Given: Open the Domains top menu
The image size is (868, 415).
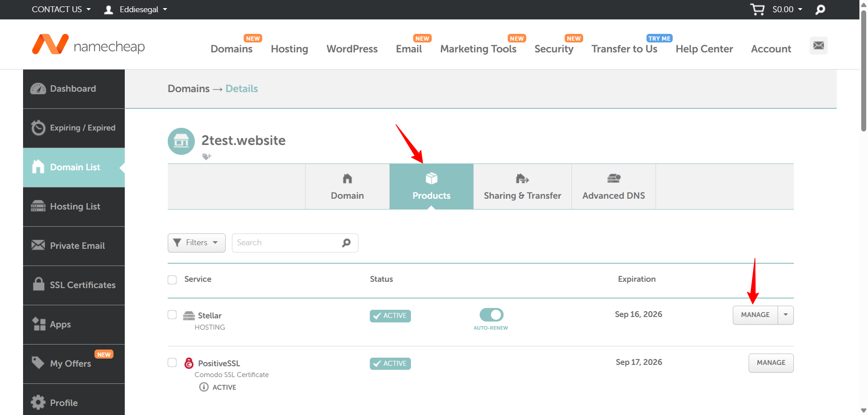Looking at the screenshot, I should tap(231, 49).
